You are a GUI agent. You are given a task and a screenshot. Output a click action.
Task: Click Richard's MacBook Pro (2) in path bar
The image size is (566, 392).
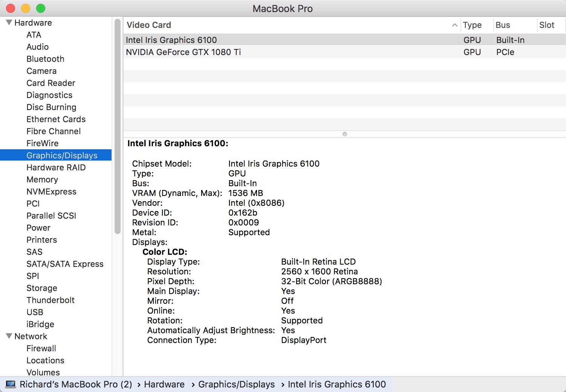pyautogui.click(x=76, y=384)
